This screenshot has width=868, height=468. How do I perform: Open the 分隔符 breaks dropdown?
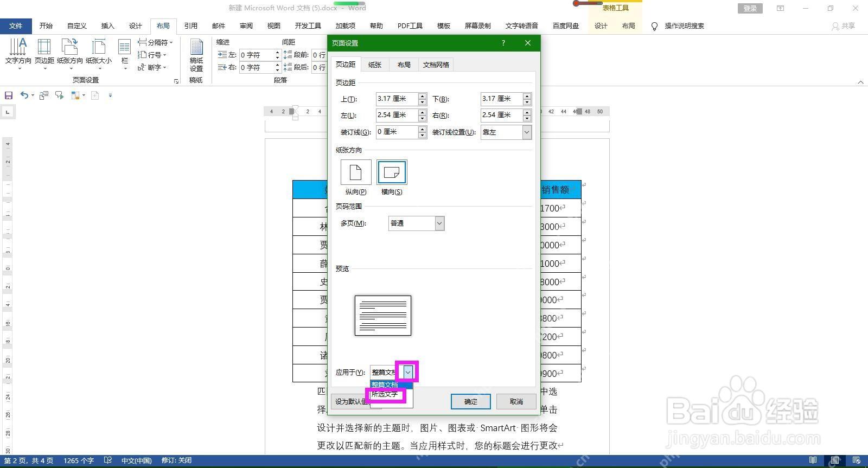(155, 42)
